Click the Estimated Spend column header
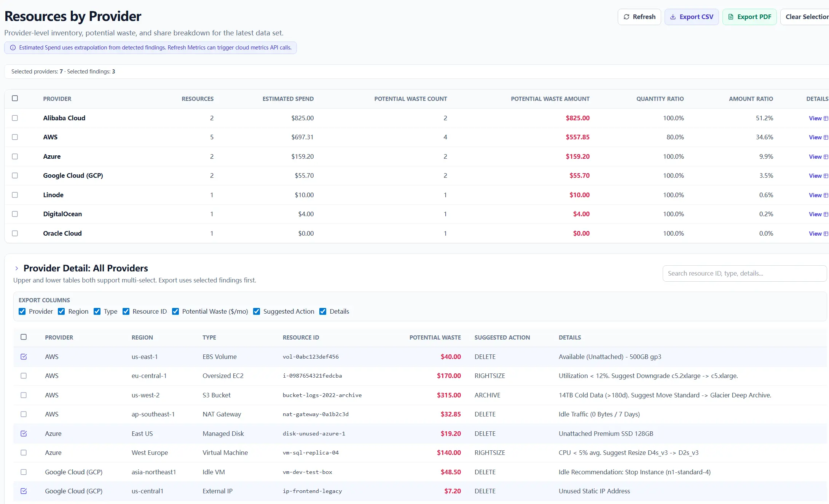The image size is (829, 504). pos(288,99)
